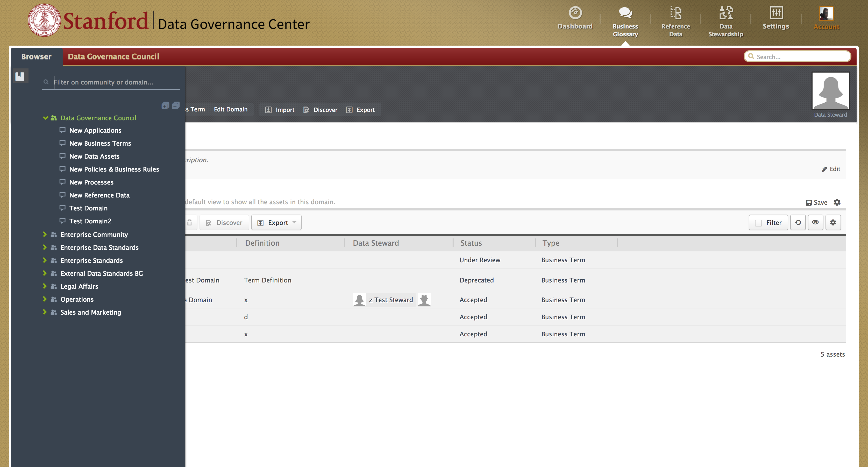Select New Processes domain
Image resolution: width=868 pixels, height=467 pixels.
point(91,182)
